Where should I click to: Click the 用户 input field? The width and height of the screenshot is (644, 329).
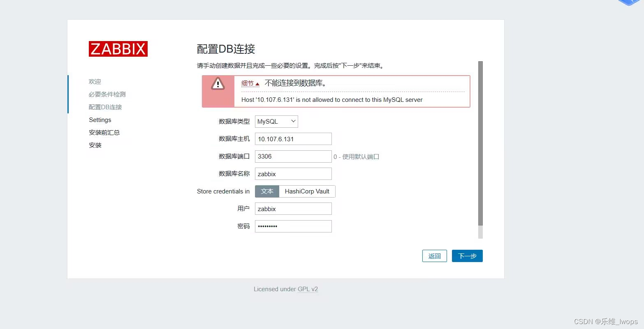click(x=293, y=209)
